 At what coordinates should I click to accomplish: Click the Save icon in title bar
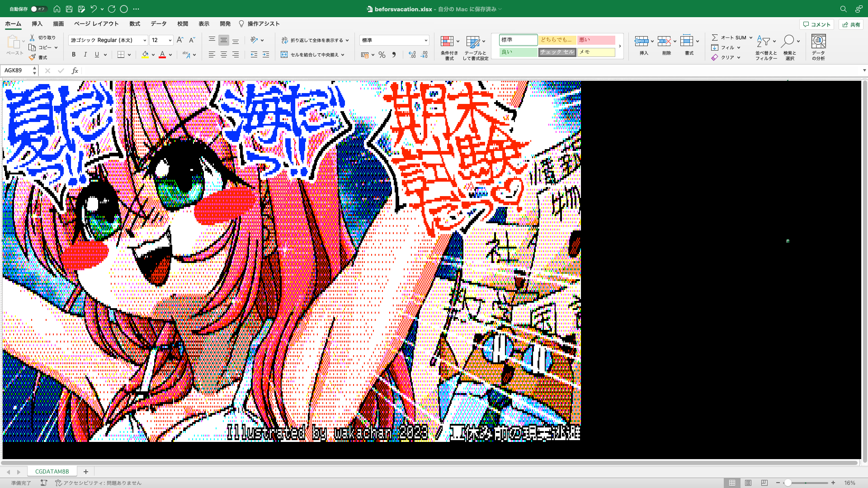pos(69,9)
